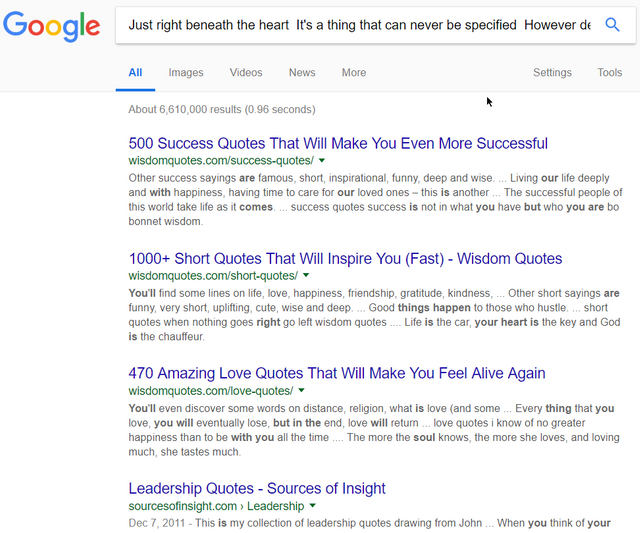Click the wisdomquotes.com/love-quotes/ URL text
The width and height of the screenshot is (640, 533).
pyautogui.click(x=211, y=391)
